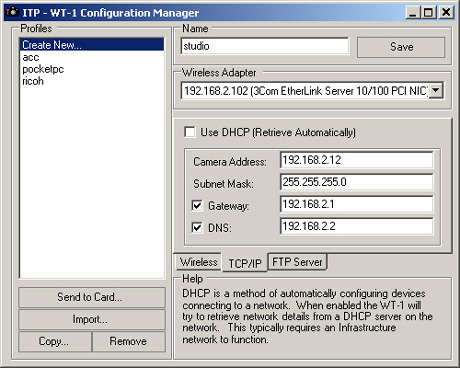Click the camera icon in title bar
The width and height of the screenshot is (460, 368).
tap(12, 12)
